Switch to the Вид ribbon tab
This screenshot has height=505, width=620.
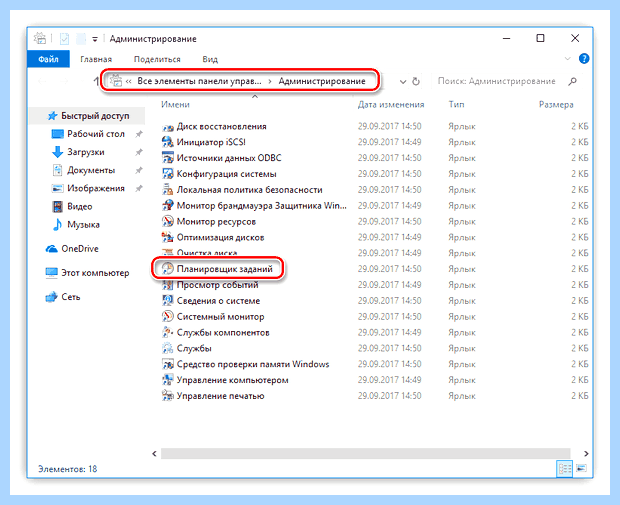click(210, 59)
